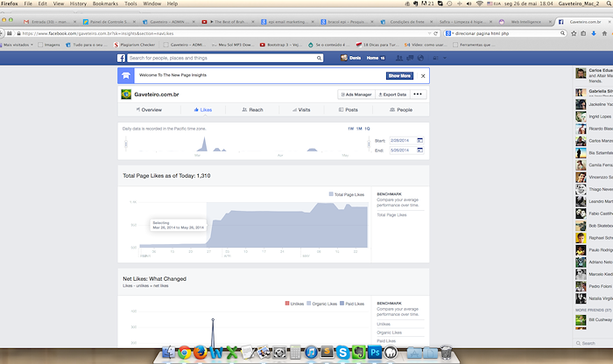The height and width of the screenshot is (364, 613).
Task: Open the volume control menu icon
Action: (469, 3)
